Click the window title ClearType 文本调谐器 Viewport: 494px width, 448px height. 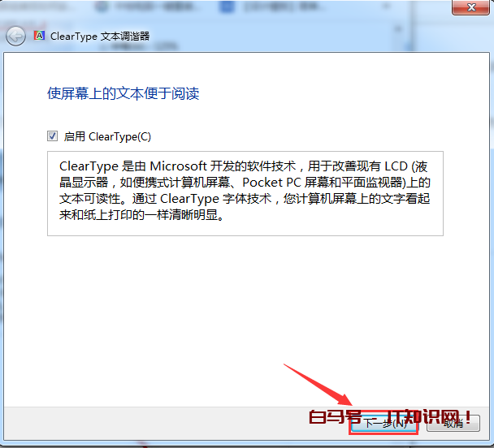point(100,37)
